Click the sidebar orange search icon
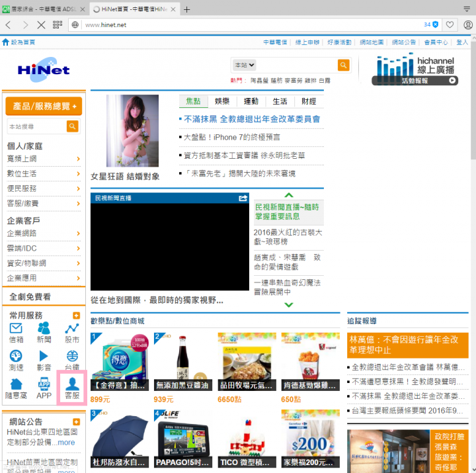This screenshot has height=473, width=476. [72, 126]
